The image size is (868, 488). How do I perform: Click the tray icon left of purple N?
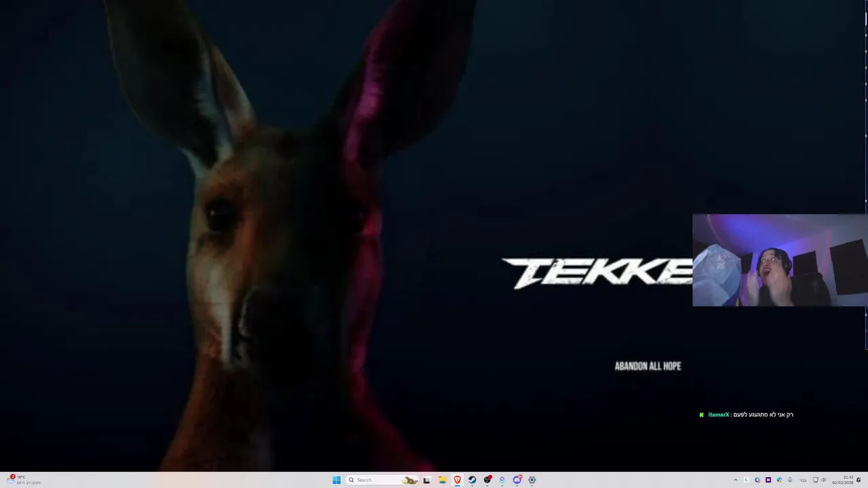(757, 480)
